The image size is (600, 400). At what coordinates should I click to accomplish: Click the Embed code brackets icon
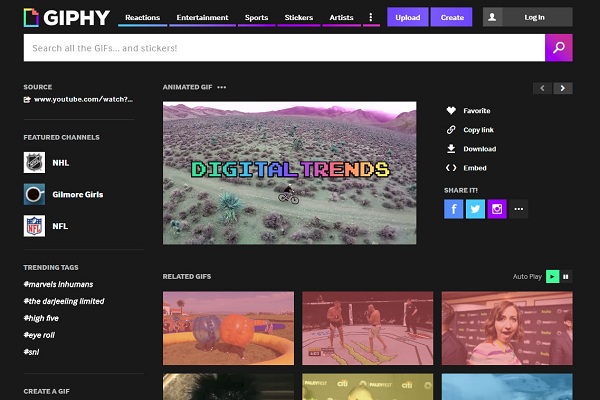[x=451, y=168]
